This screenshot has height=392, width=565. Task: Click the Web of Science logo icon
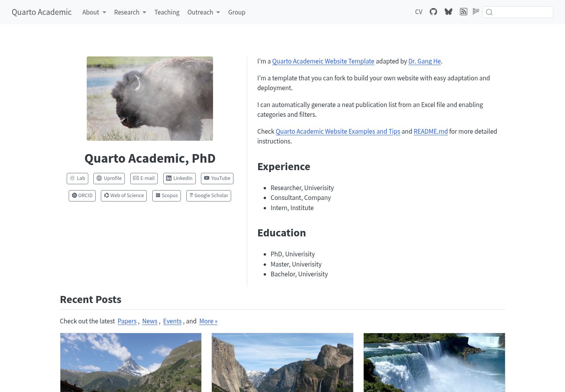point(106,195)
